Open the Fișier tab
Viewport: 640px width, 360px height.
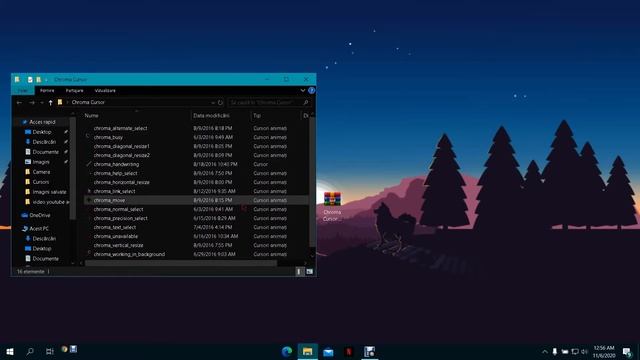point(23,91)
